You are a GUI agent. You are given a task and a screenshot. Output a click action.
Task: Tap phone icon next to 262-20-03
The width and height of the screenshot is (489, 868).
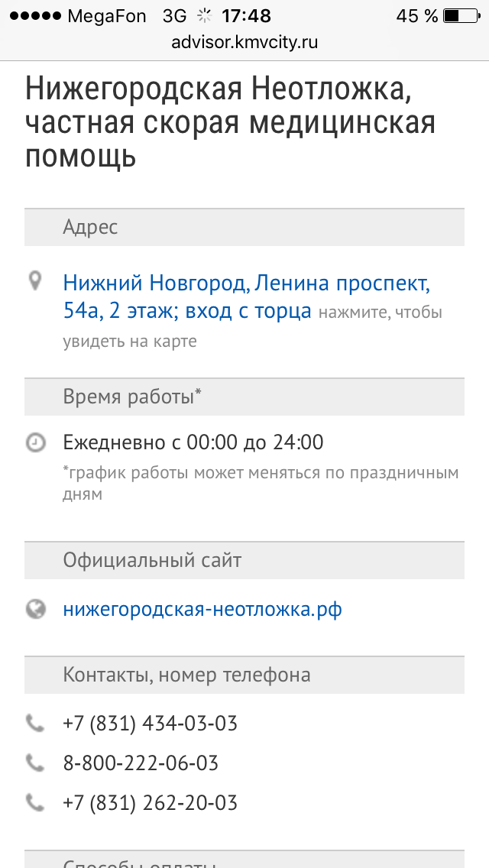click(x=35, y=802)
